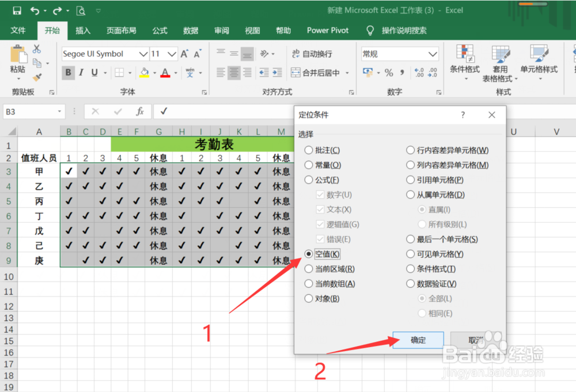Click the fill color yellow bucket
Viewport: 576px width, 392px height.
coord(145,73)
